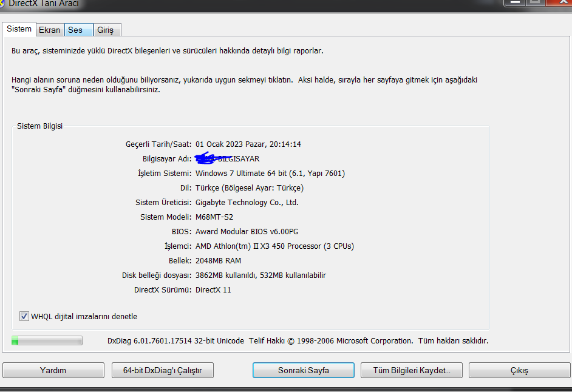Click 'Türkçe (Bölgesel Ayar: Türkçe)' value
This screenshot has width=572, height=392.
point(250,188)
